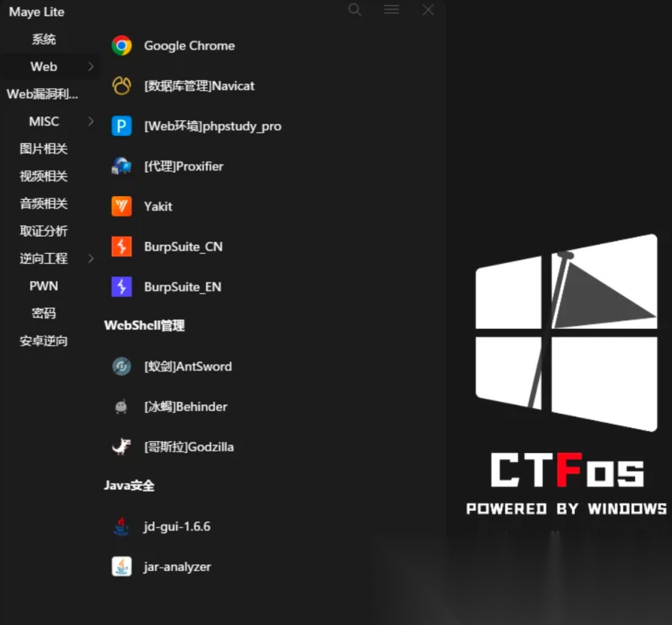Click the [Web环境]phpstudy_pro label
This screenshot has height=625, width=672.
[x=213, y=126]
